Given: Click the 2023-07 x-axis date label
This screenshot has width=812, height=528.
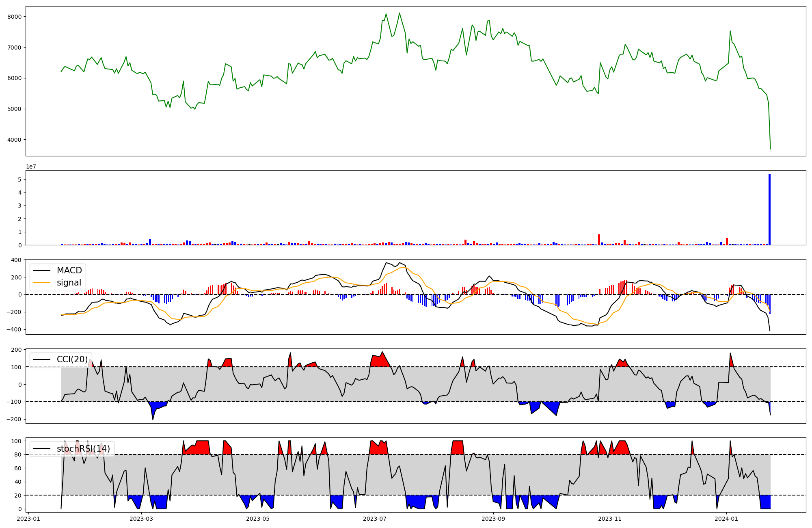Looking at the screenshot, I should (374, 519).
